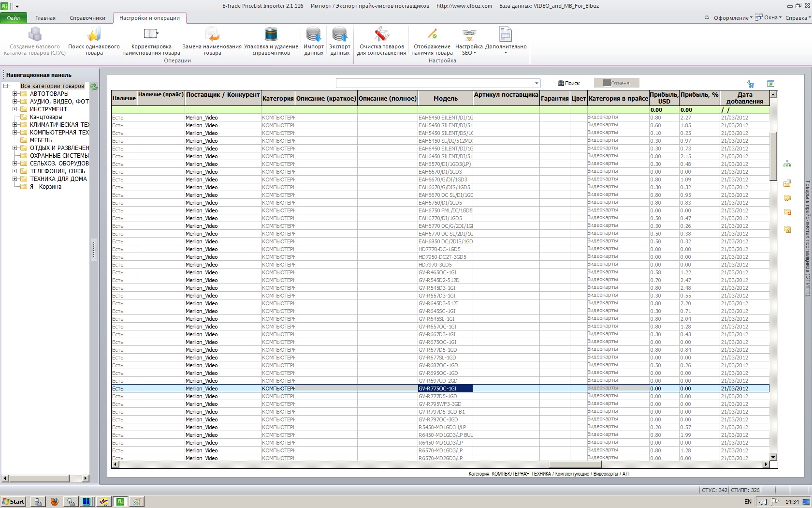Sort by the Прибыль, % column header
This screenshot has height=508, width=812.
(x=699, y=98)
